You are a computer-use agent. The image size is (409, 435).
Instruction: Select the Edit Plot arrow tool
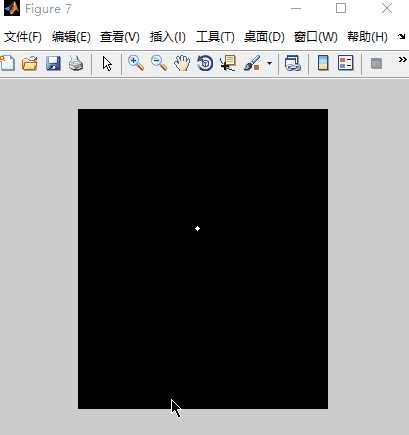pyautogui.click(x=107, y=63)
